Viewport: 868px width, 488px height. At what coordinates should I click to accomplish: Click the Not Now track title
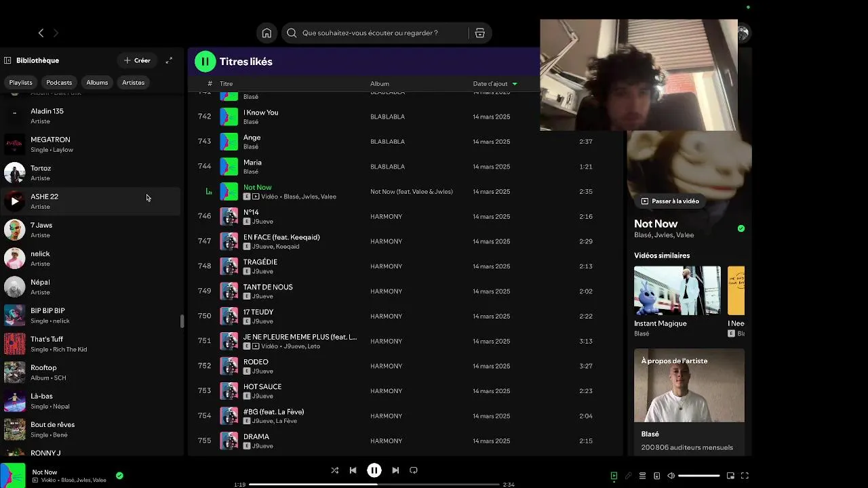click(x=257, y=187)
